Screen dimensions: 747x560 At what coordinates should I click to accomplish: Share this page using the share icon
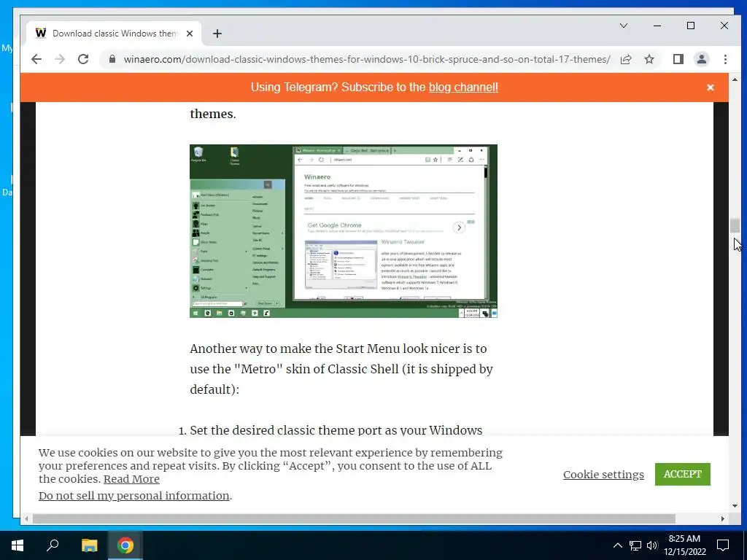625,59
